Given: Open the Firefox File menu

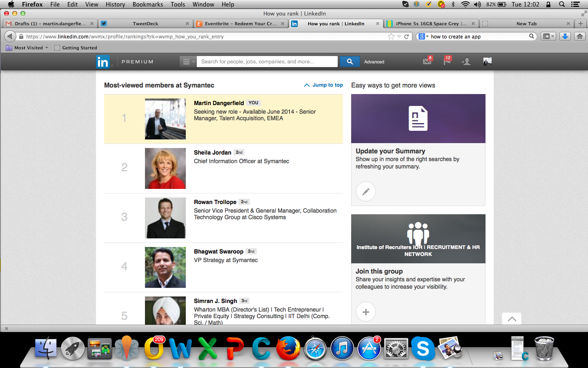Looking at the screenshot, I should pyautogui.click(x=55, y=4).
